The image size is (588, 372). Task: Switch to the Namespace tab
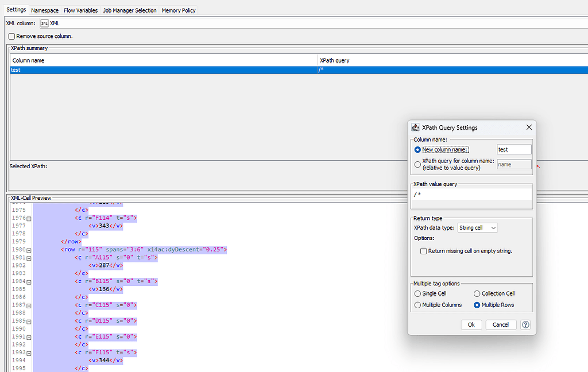point(44,10)
